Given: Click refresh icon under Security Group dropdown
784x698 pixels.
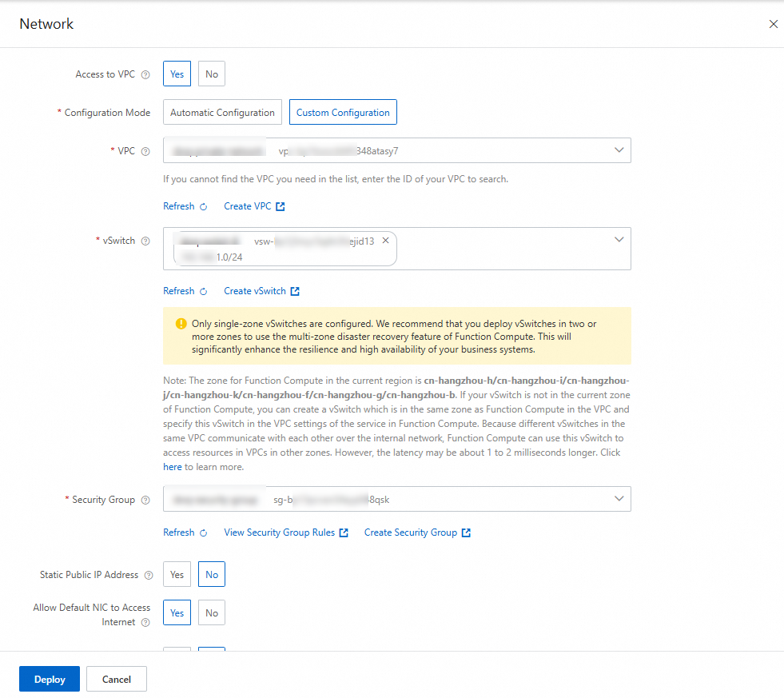Looking at the screenshot, I should pyautogui.click(x=204, y=532).
